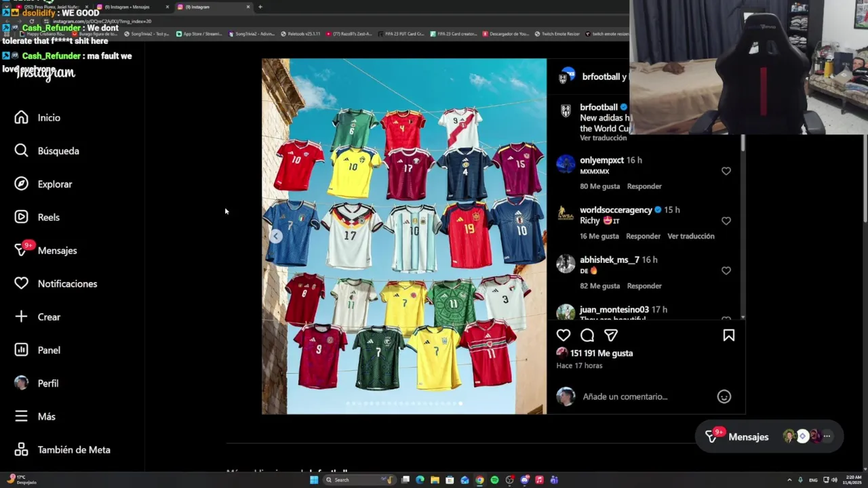The width and height of the screenshot is (868, 488).
Task: Open Perfil avatar in the sidebar
Action: [21, 383]
